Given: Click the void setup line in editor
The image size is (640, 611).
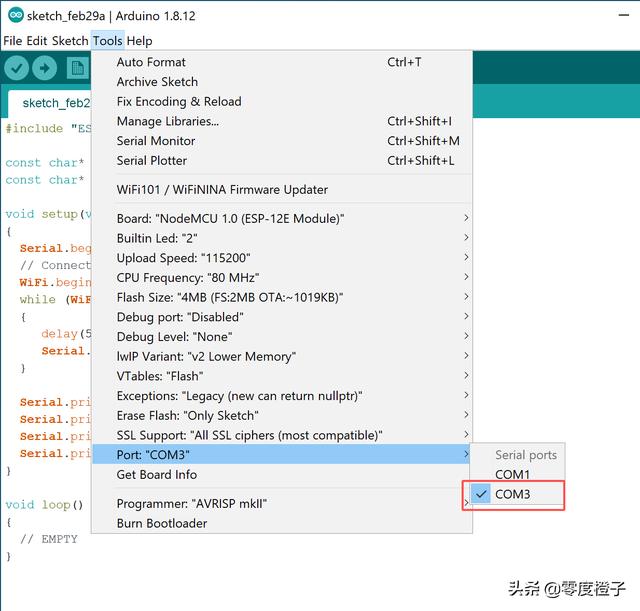Looking at the screenshot, I should (48, 214).
